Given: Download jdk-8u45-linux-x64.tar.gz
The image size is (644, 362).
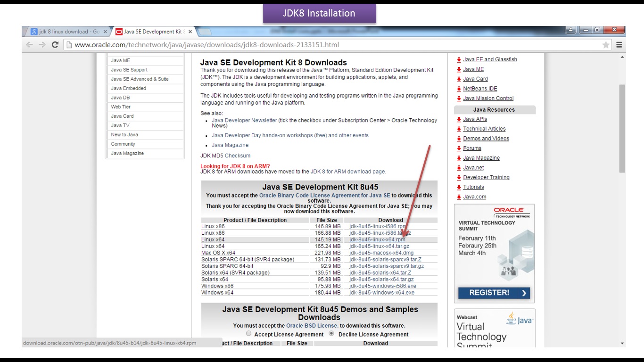Looking at the screenshot, I should tap(379, 246).
